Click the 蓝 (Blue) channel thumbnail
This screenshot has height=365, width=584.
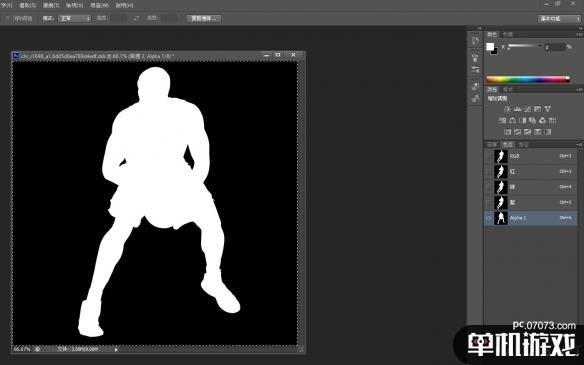(501, 203)
